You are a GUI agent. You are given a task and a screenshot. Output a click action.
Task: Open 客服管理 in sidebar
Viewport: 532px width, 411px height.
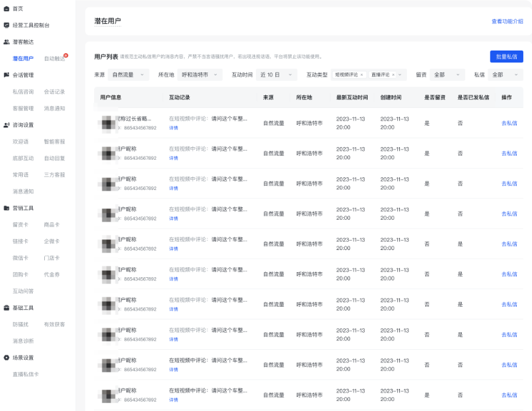(23, 108)
